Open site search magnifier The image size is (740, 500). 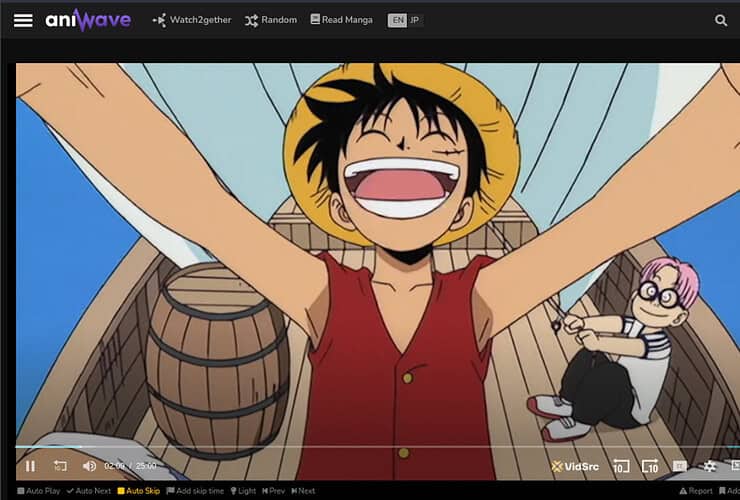pos(721,20)
